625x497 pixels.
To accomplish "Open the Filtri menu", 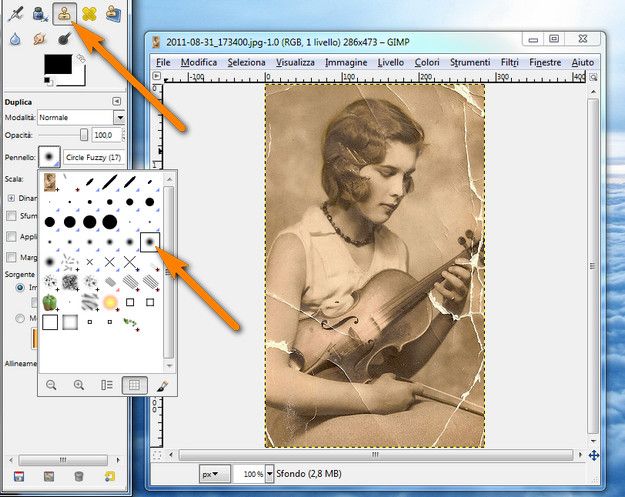I will [x=510, y=63].
